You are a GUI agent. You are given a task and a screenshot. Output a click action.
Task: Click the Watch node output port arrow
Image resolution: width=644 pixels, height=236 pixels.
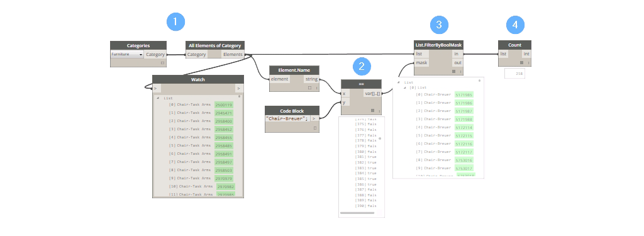pyautogui.click(x=238, y=88)
